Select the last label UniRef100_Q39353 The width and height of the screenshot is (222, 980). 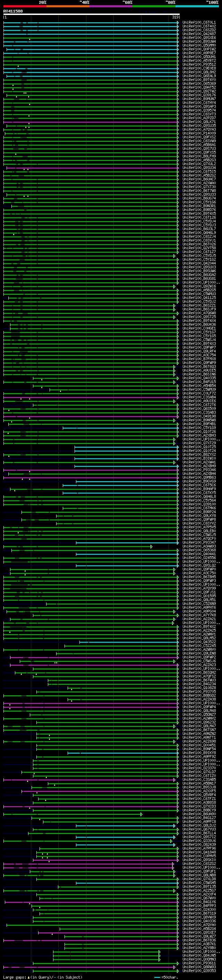[199, 971]
